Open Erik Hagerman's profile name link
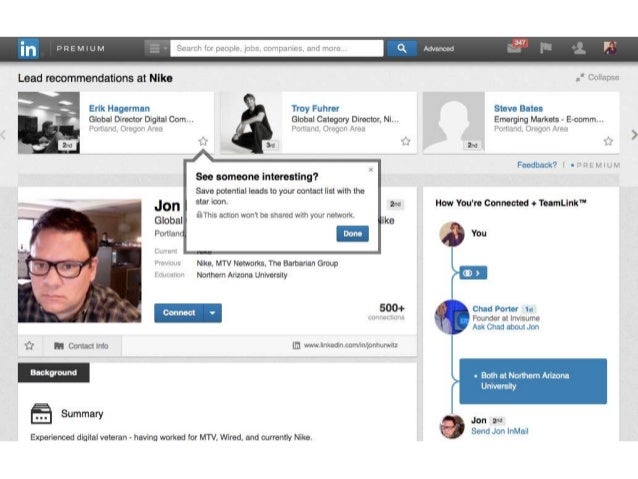Image resolution: width=638 pixels, height=479 pixels. (x=119, y=109)
